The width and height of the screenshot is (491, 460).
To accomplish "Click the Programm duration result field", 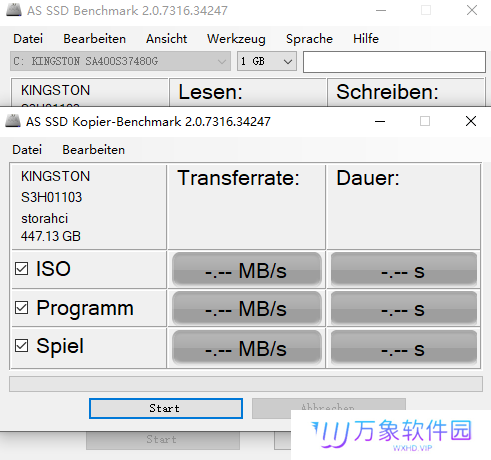I will (404, 308).
